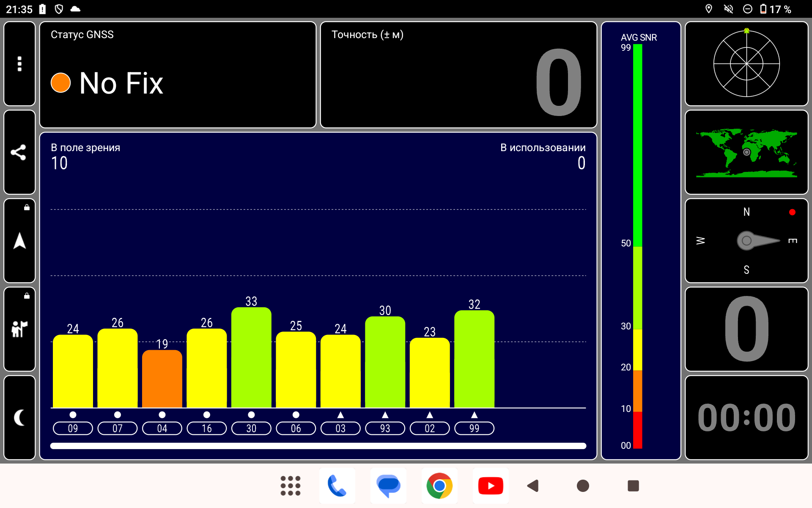
Task: Launch Chrome from the taskbar
Action: pos(439,486)
